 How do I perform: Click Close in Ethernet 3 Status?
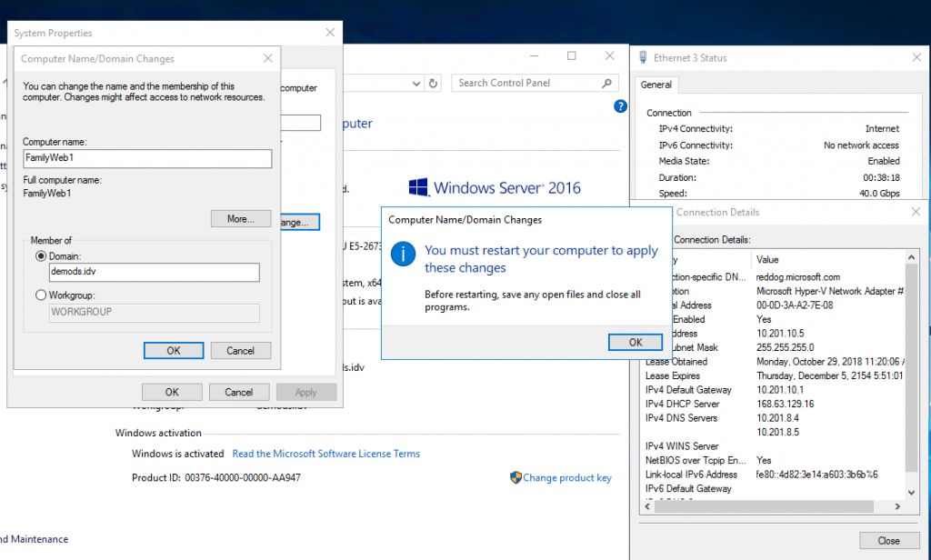pos(889,541)
